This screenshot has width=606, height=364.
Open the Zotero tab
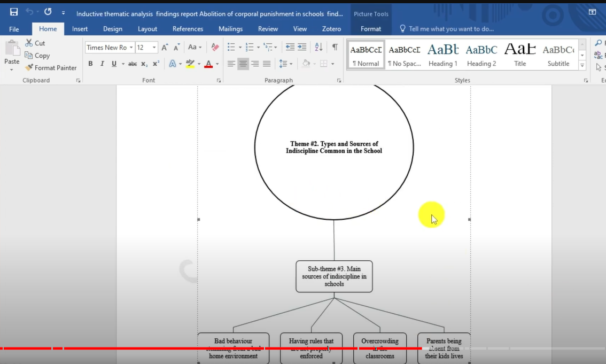(x=331, y=29)
